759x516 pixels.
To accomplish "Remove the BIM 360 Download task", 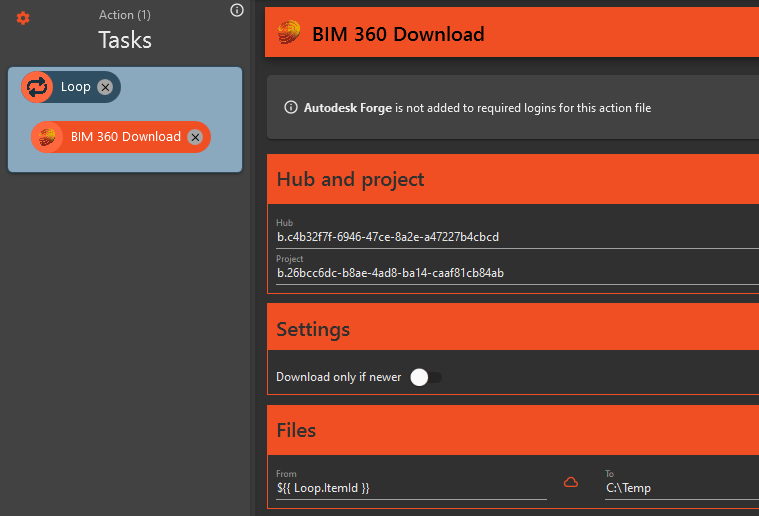I will pyautogui.click(x=195, y=137).
